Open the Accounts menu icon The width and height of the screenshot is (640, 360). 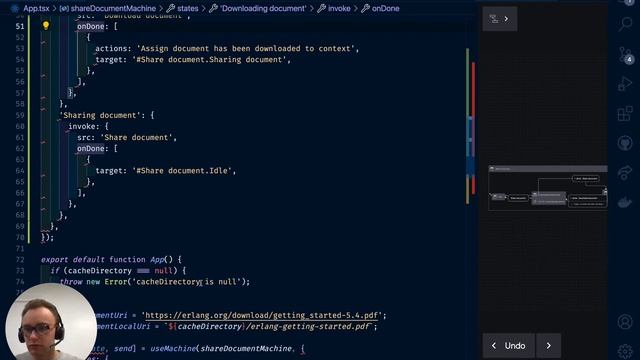click(x=625, y=322)
